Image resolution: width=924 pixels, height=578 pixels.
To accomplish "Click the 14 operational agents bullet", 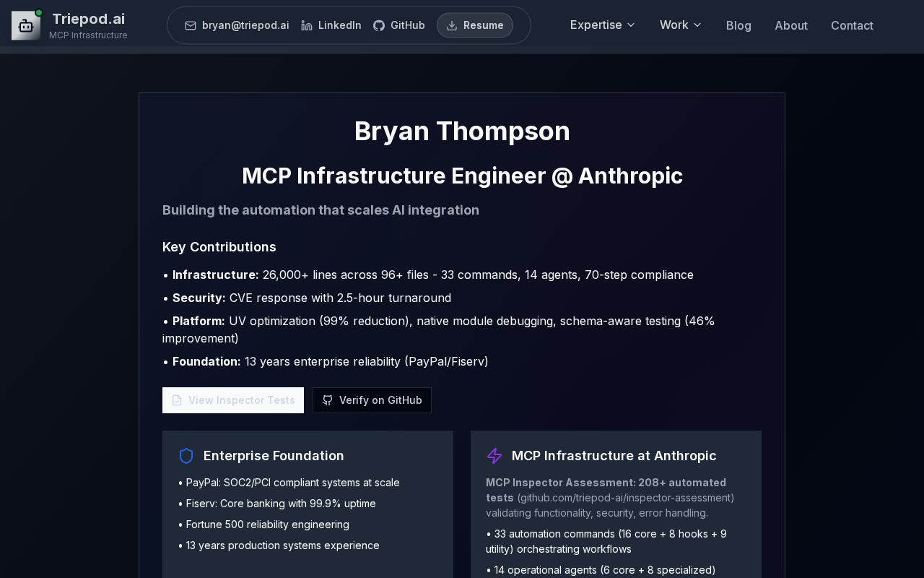I will pos(601,570).
